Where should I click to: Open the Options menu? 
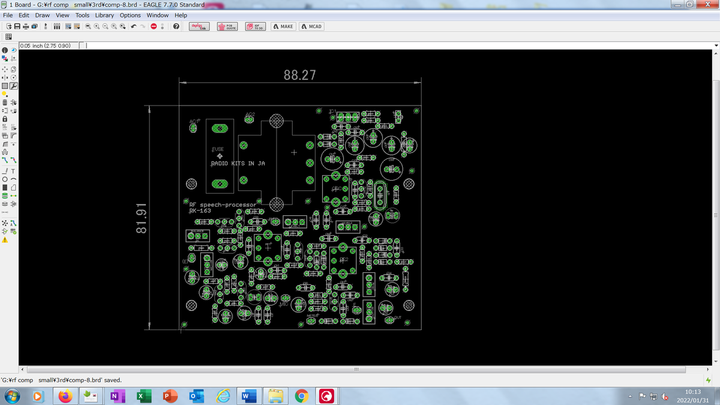click(130, 16)
